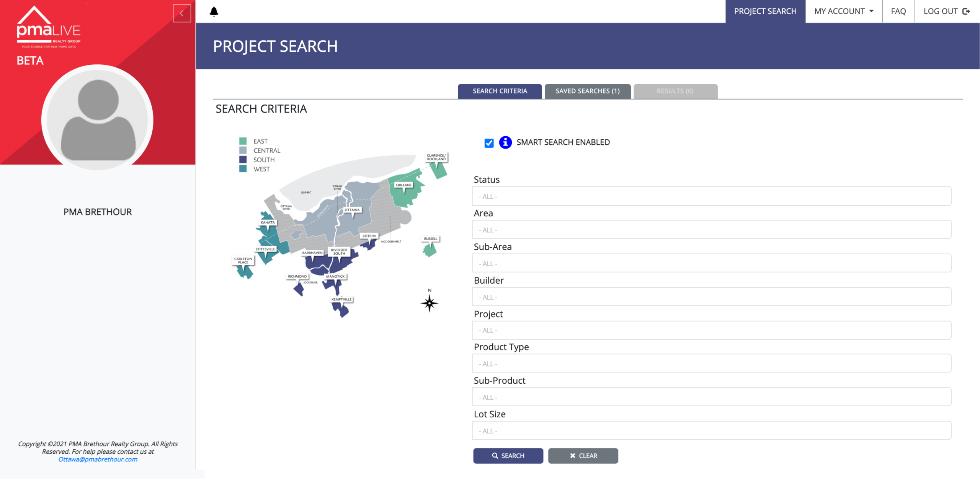
Task: Click the Central legend color swatch
Action: [243, 150]
